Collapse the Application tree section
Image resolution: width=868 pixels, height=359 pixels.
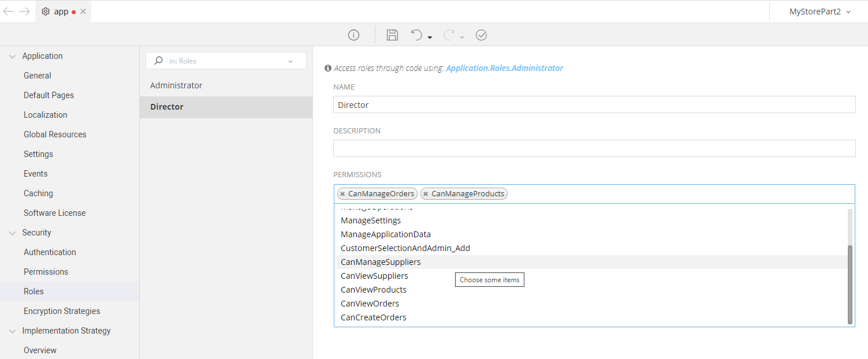12,56
